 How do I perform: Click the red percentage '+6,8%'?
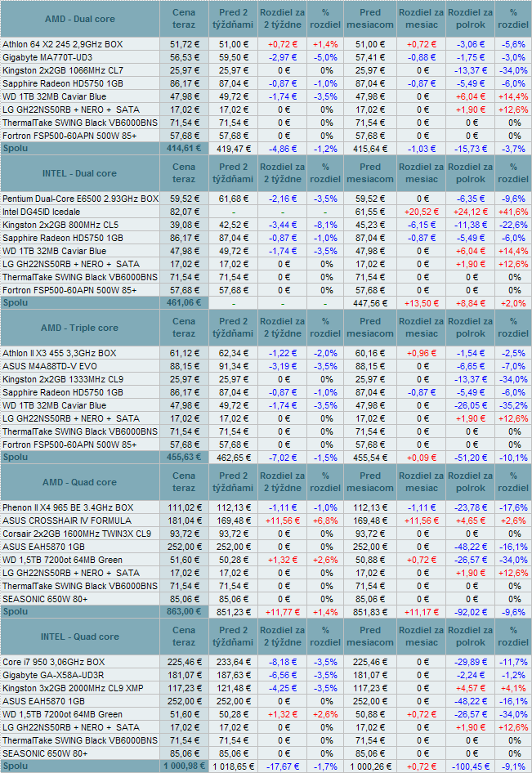point(325,521)
